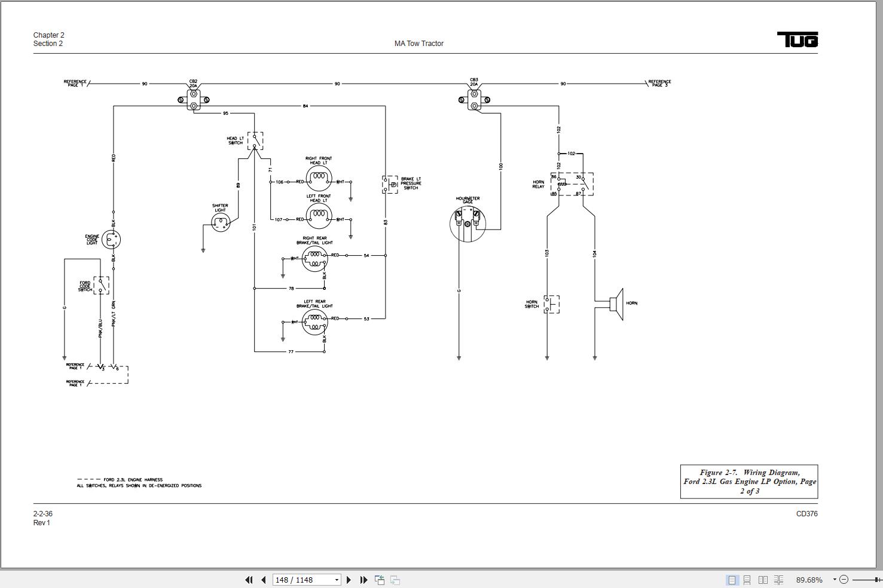Select two-page facing view layout

[x=763, y=580]
